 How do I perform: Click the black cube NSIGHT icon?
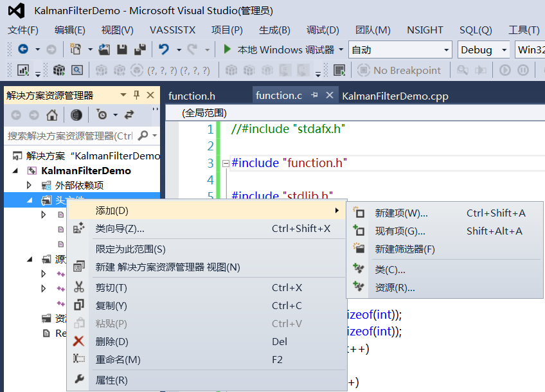tap(59, 70)
